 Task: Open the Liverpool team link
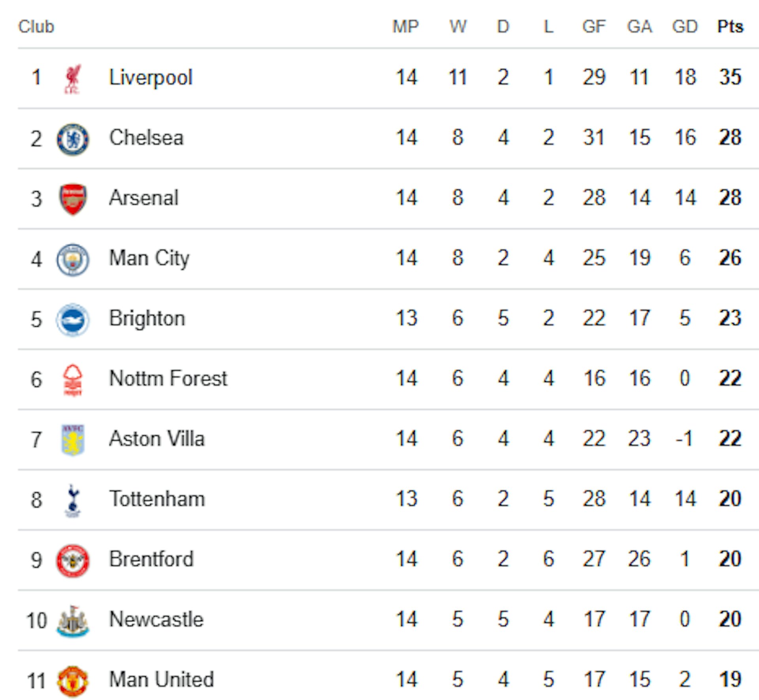click(x=151, y=77)
